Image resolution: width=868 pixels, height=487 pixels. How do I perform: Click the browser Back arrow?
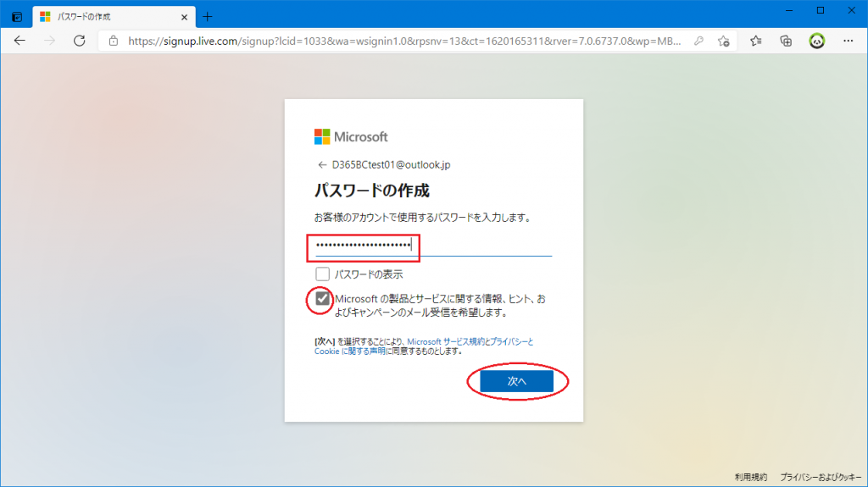[x=19, y=41]
